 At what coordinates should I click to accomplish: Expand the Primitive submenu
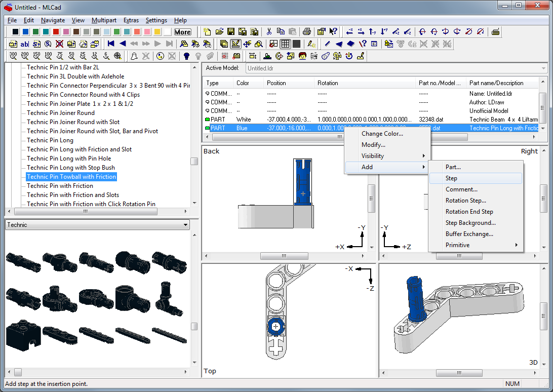coord(476,245)
